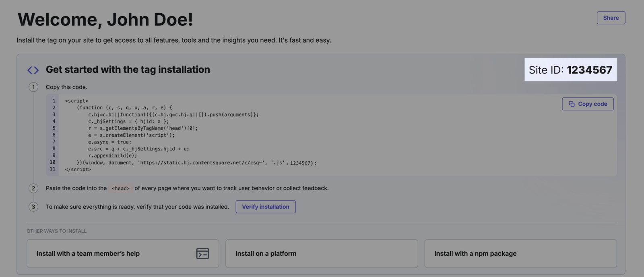
Task: Click the opening <script> code line
Action: click(x=76, y=101)
